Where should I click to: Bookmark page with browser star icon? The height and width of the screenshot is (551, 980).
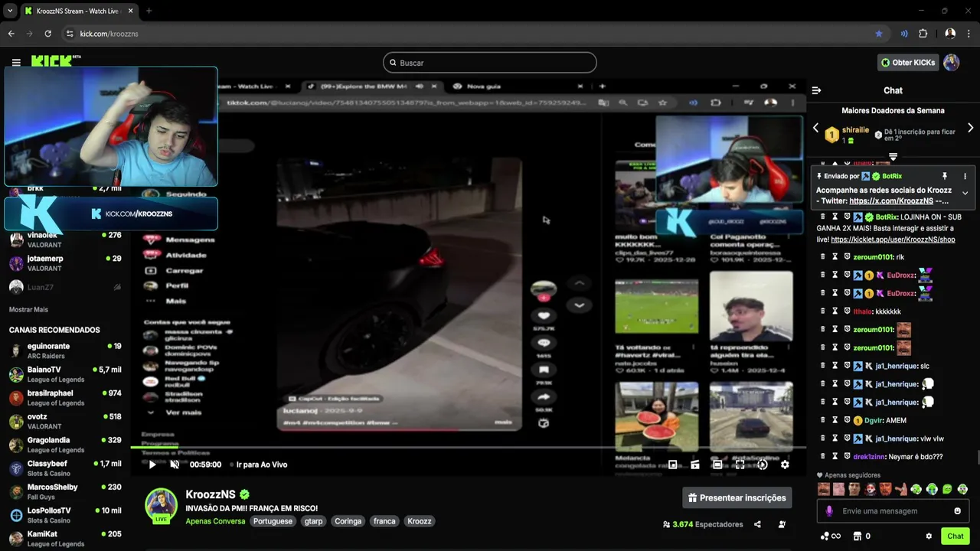(879, 34)
